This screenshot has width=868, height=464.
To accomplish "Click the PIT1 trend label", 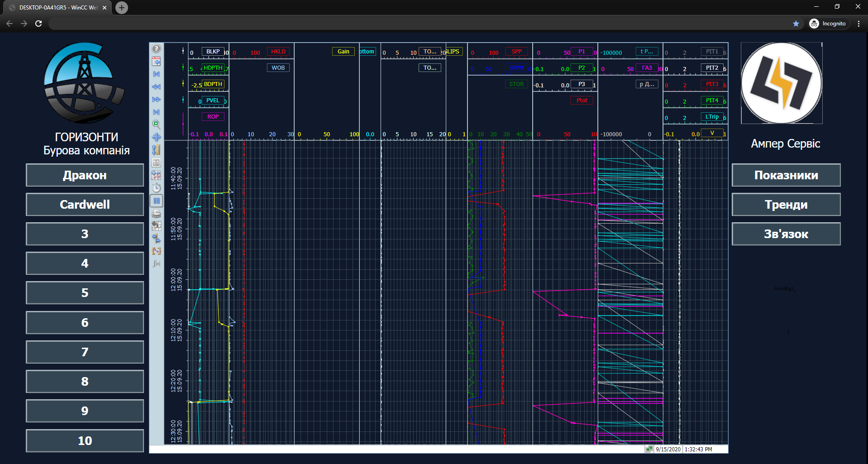I will [x=712, y=52].
